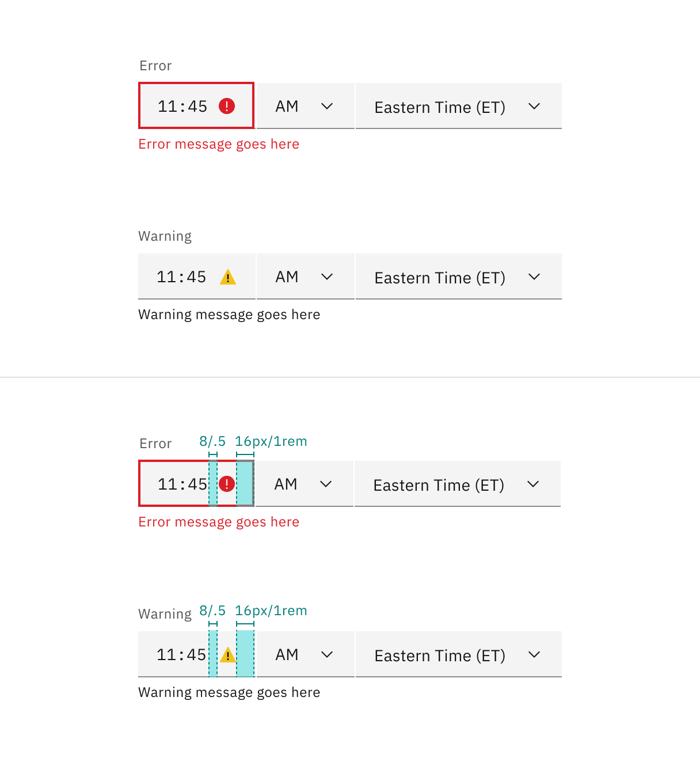700x773 pixels.
Task: Click the 11:45 text in the top error time input
Action: 182,107
